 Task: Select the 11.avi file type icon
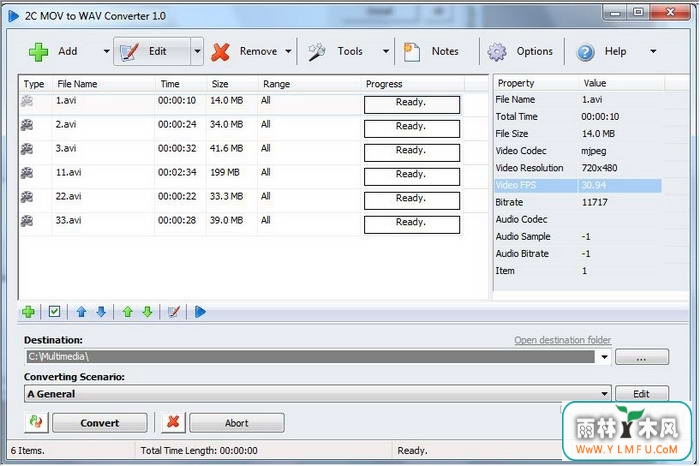pyautogui.click(x=27, y=173)
